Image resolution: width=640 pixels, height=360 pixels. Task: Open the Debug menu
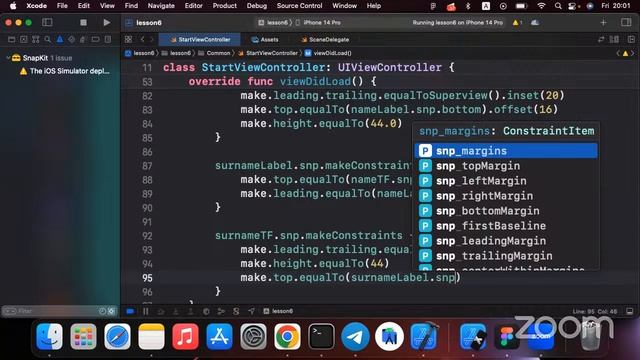(x=257, y=6)
